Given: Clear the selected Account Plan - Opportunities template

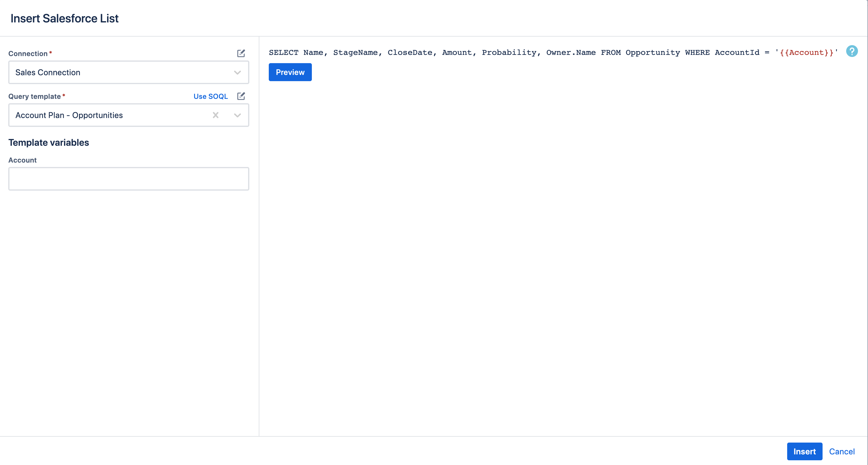Looking at the screenshot, I should coord(216,115).
